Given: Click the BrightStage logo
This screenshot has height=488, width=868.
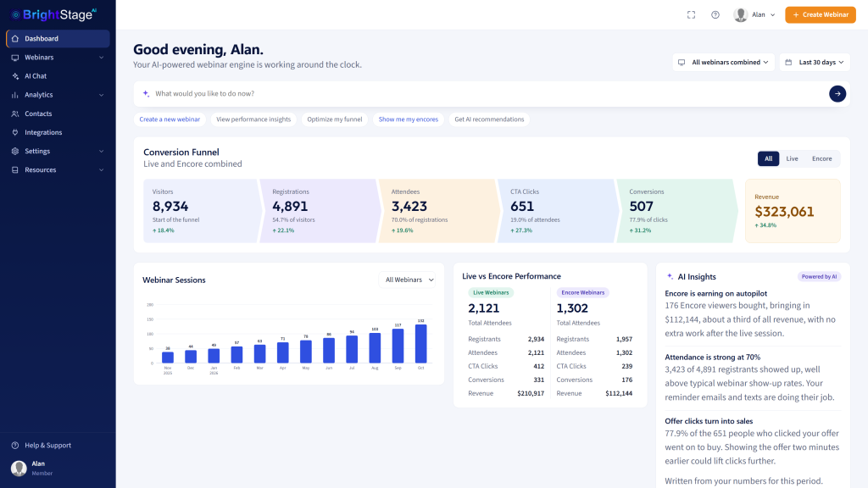Looking at the screenshot, I should (x=54, y=14).
